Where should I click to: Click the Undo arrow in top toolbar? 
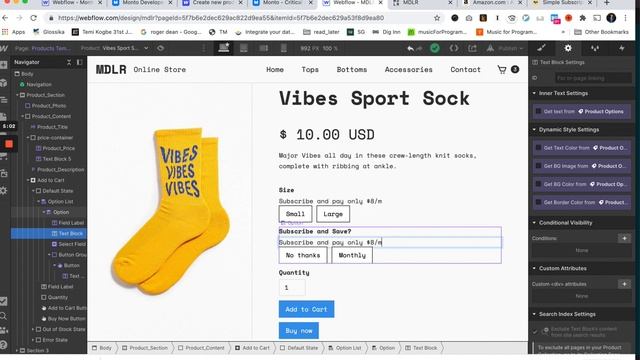(x=410, y=49)
